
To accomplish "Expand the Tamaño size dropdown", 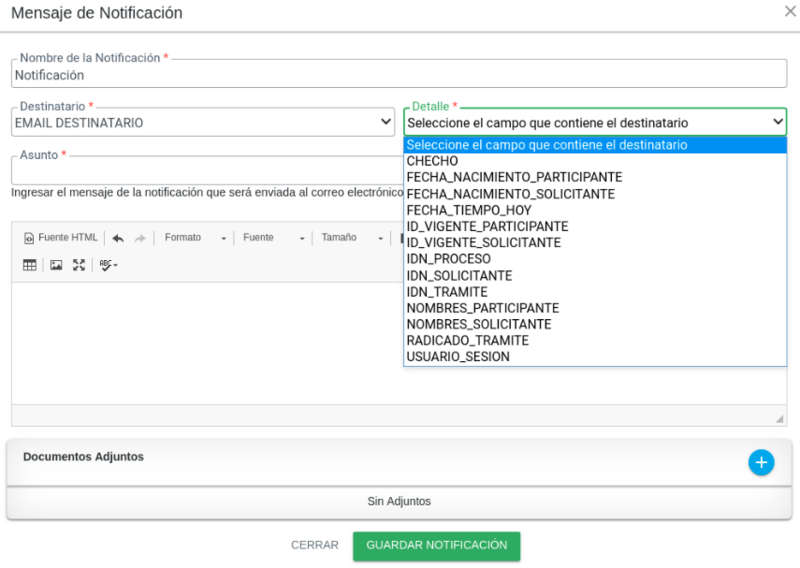I will (x=352, y=238).
